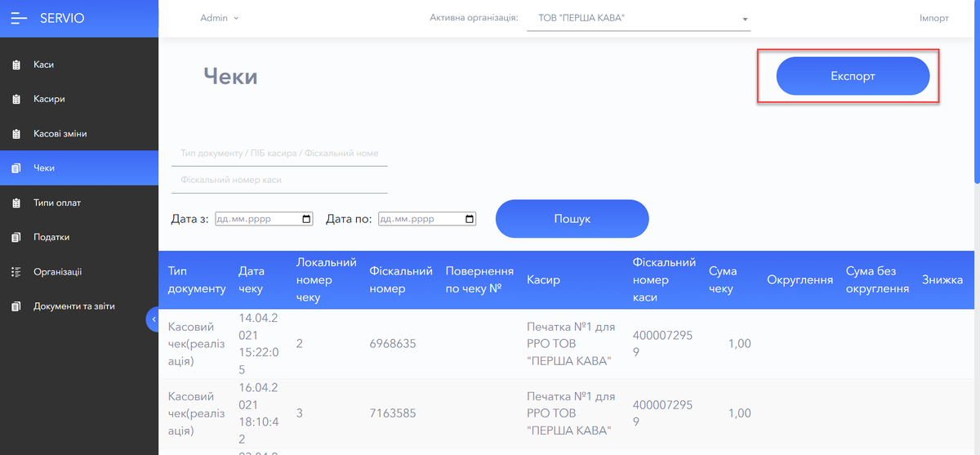Viewport: 980px width, 455px height.
Task: Click the Документи та звіти icon
Action: coord(16,307)
